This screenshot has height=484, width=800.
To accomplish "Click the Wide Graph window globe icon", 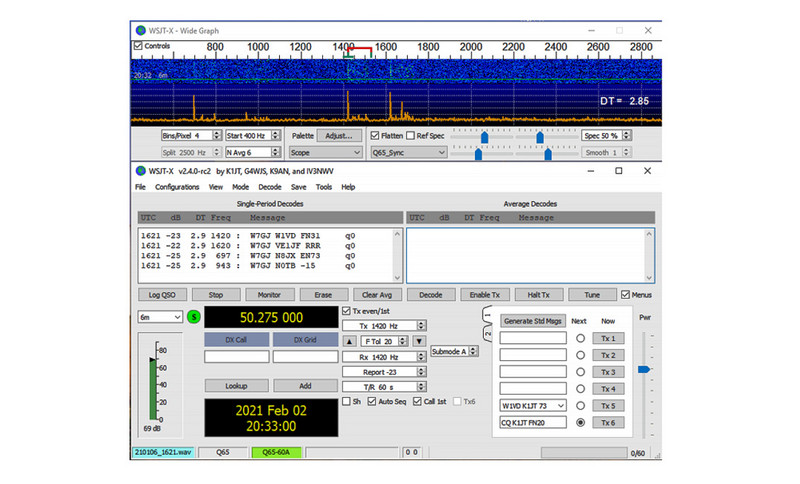I will point(141,31).
